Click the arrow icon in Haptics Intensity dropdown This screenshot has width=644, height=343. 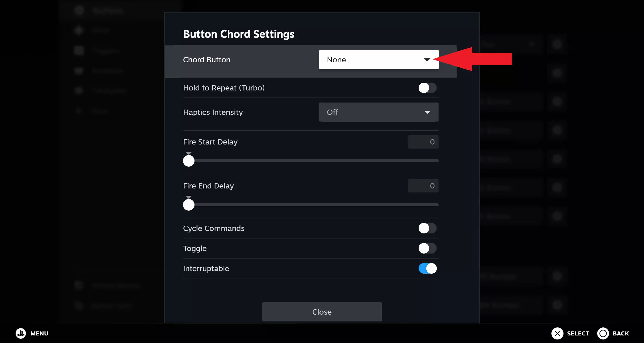point(427,112)
